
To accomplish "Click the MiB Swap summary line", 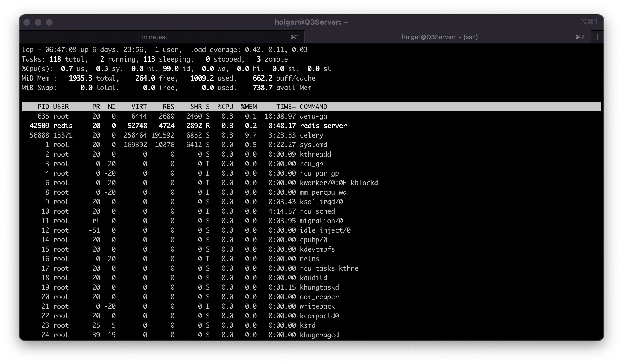I will [39, 88].
